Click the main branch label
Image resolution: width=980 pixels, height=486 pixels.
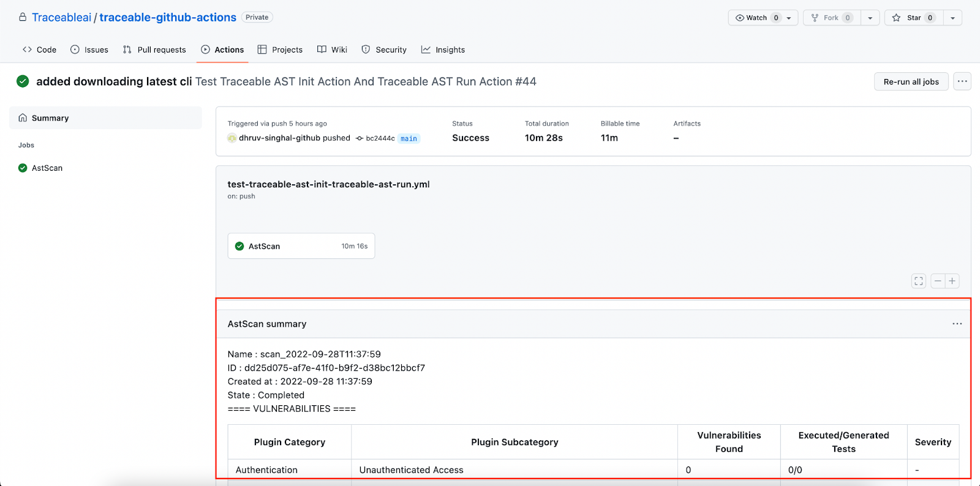coord(409,138)
